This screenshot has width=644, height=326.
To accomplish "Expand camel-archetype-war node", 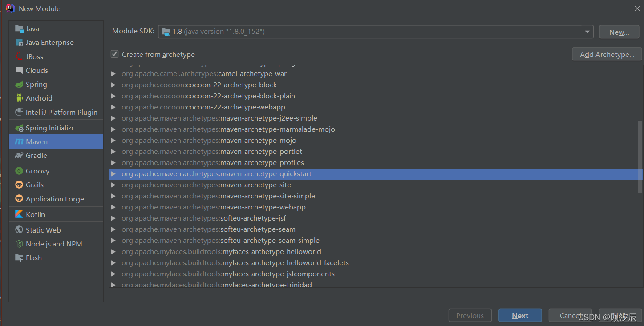I will pos(113,74).
